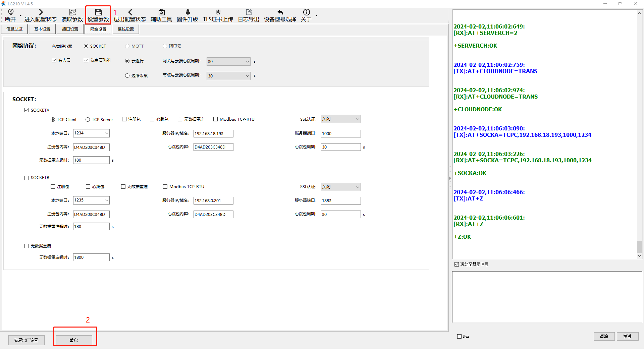Viewport: 644px width, 349px height.
Task: Enable SOCKETA 无数据重连 checkbox
Action: pyautogui.click(x=180, y=119)
